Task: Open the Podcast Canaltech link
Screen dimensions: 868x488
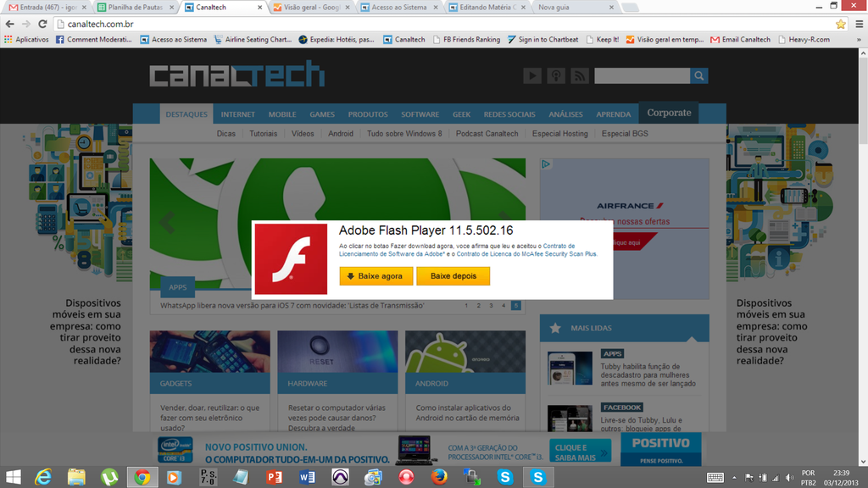Action: [487, 133]
